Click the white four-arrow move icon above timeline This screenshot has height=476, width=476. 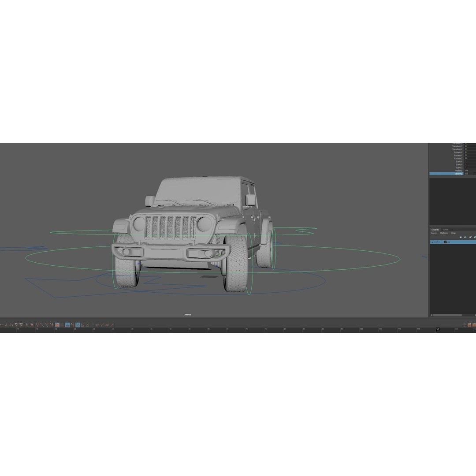(x=465, y=325)
